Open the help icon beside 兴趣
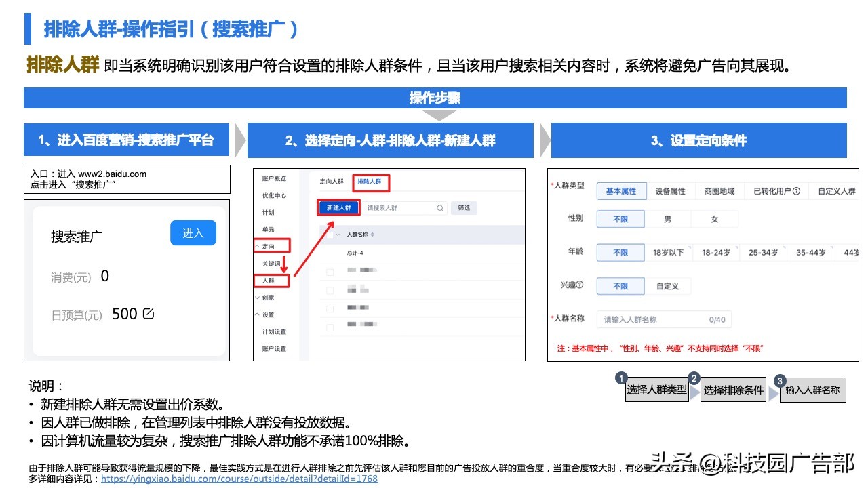 (x=579, y=285)
